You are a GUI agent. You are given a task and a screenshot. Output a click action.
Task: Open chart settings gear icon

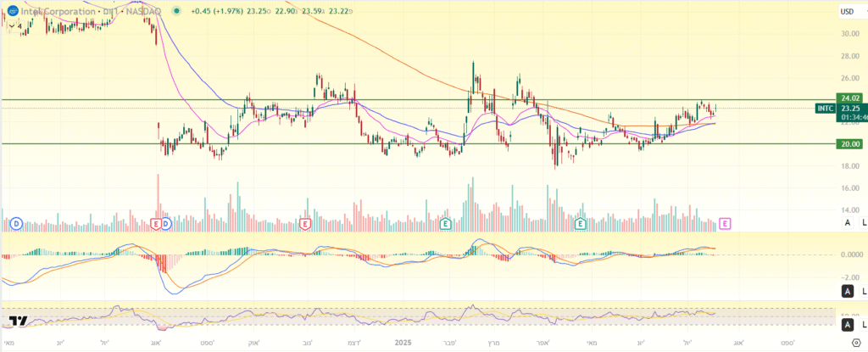[856, 343]
